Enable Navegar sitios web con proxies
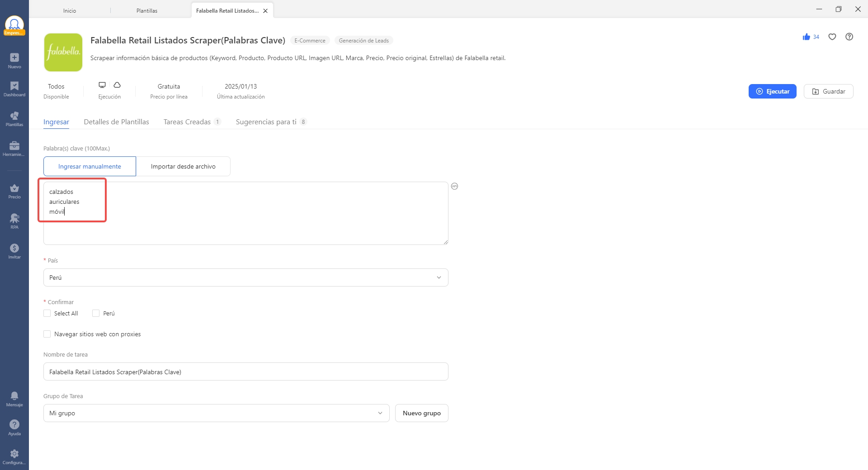Screen dimensions: 868x470 (x=47, y=334)
